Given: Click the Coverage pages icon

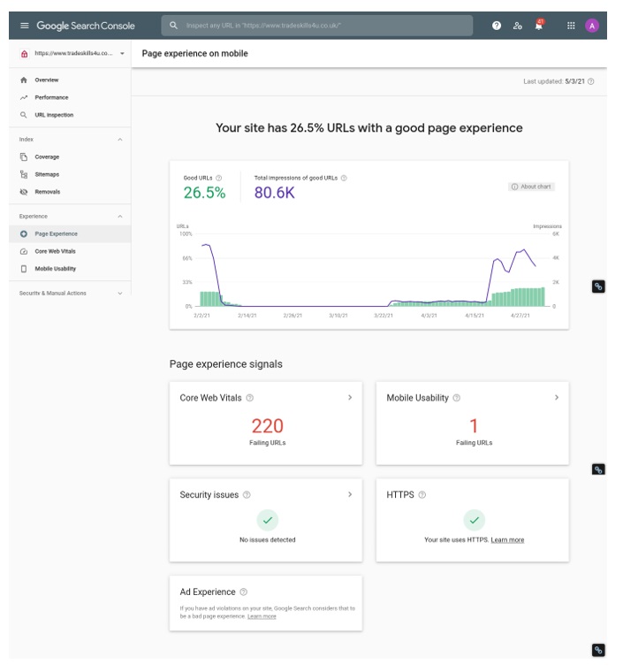Looking at the screenshot, I should click(x=24, y=157).
